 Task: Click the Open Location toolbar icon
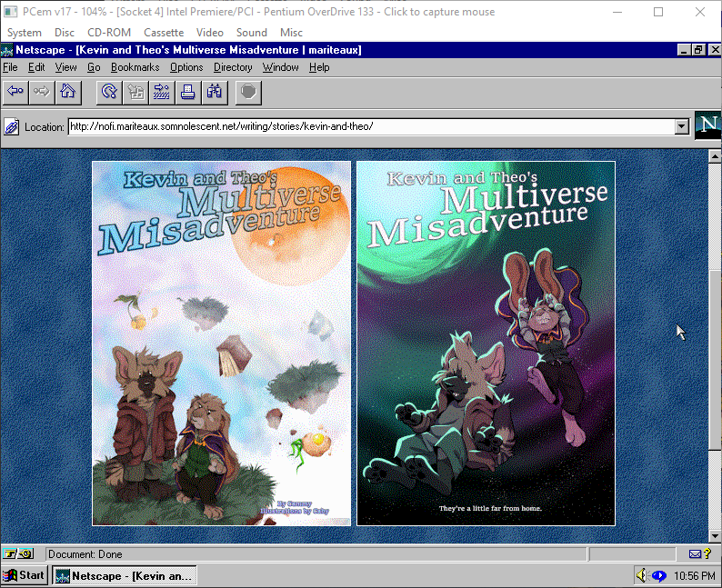[162, 91]
